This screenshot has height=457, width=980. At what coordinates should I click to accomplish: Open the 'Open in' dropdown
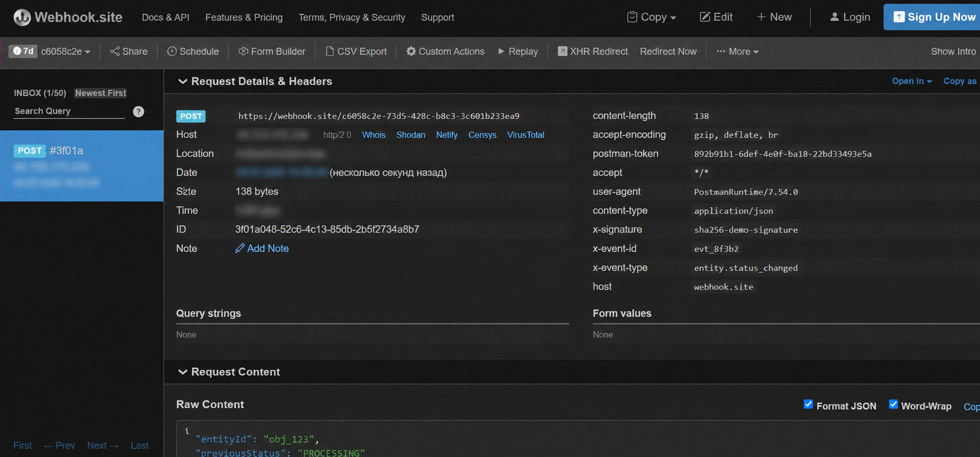pos(912,81)
